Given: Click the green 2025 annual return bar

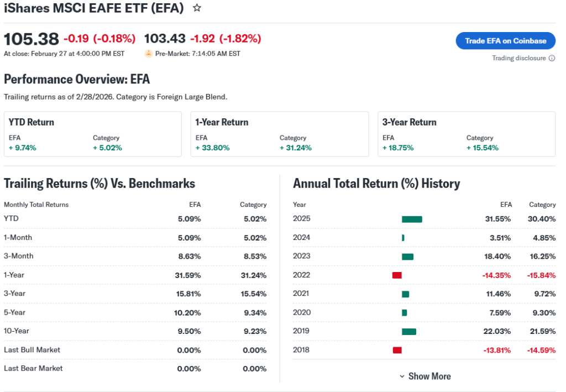Looking at the screenshot, I should coord(412,219).
